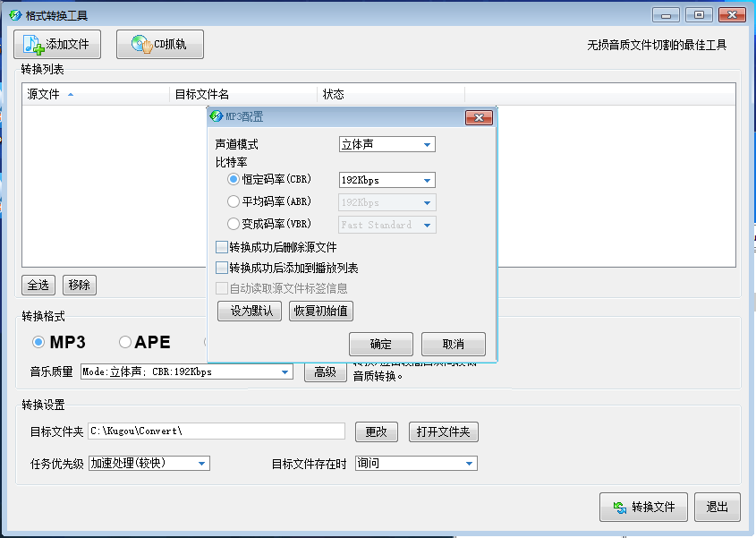Open the CD抓轨 ripping tool

click(x=159, y=45)
